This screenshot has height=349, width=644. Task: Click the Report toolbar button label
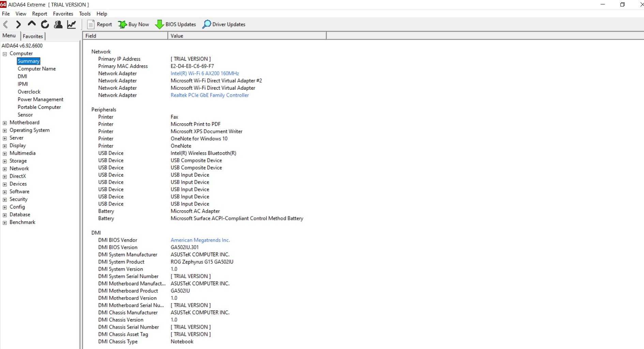coord(104,25)
